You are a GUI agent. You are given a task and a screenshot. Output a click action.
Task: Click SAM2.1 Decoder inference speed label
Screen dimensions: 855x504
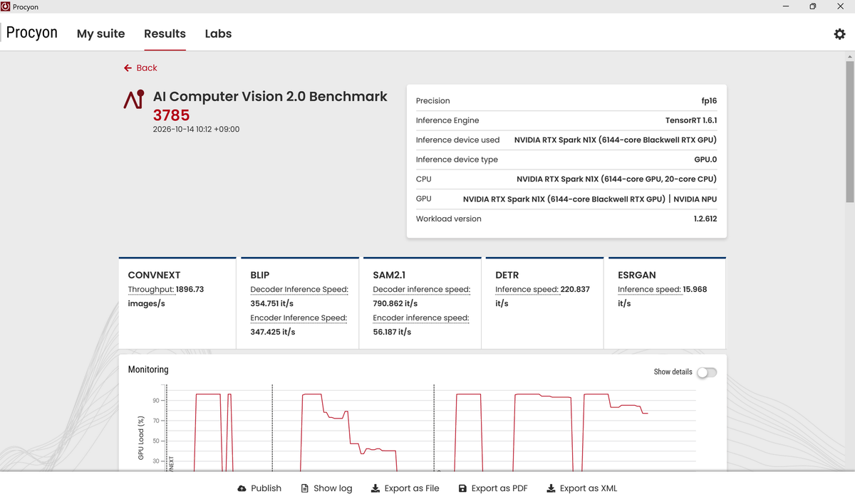coord(422,290)
